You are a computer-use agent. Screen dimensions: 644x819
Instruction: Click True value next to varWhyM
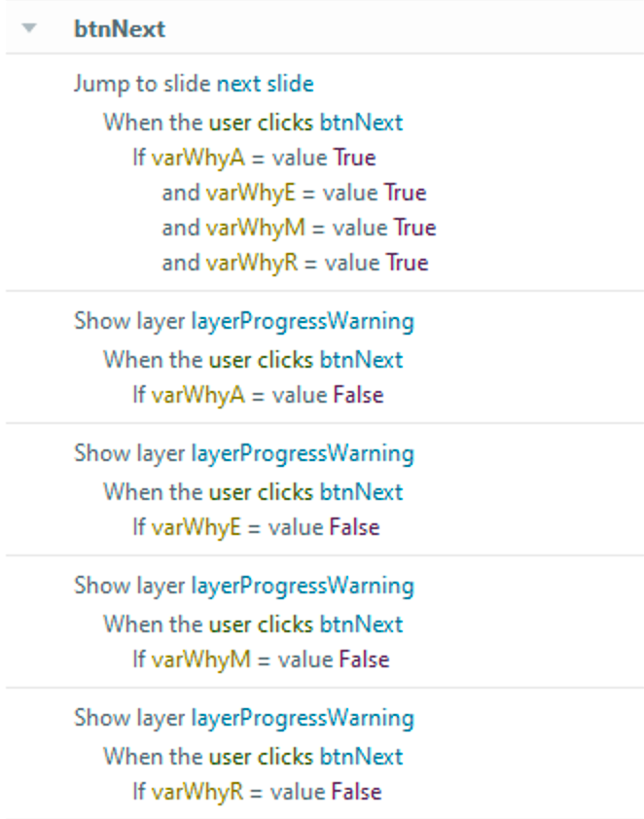pyautogui.click(x=414, y=228)
